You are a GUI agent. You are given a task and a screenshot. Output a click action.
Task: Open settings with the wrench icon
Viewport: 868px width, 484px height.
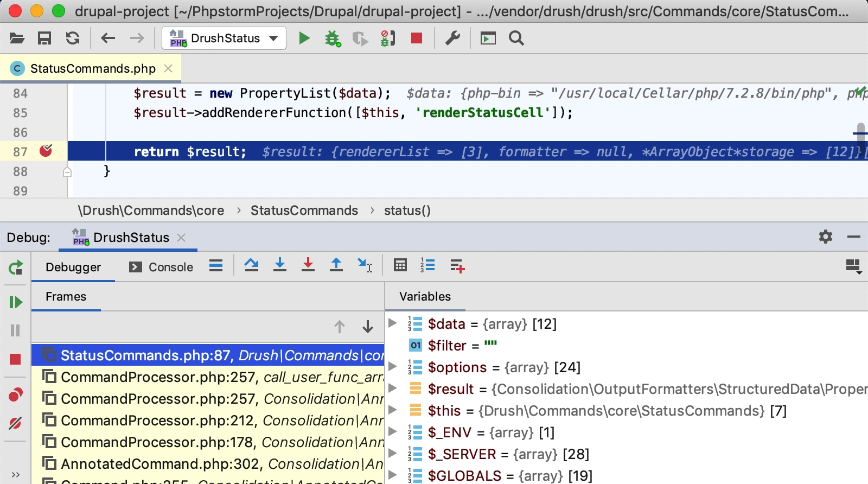click(x=452, y=38)
